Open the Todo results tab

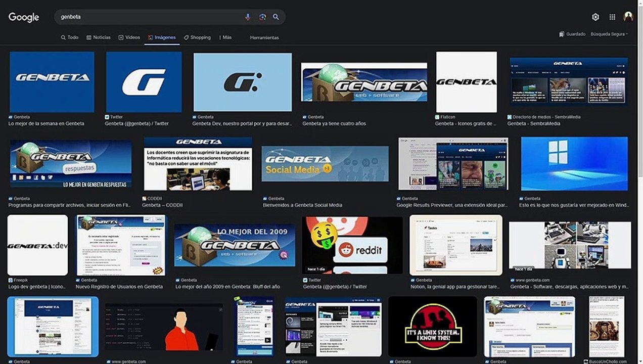[x=70, y=37]
